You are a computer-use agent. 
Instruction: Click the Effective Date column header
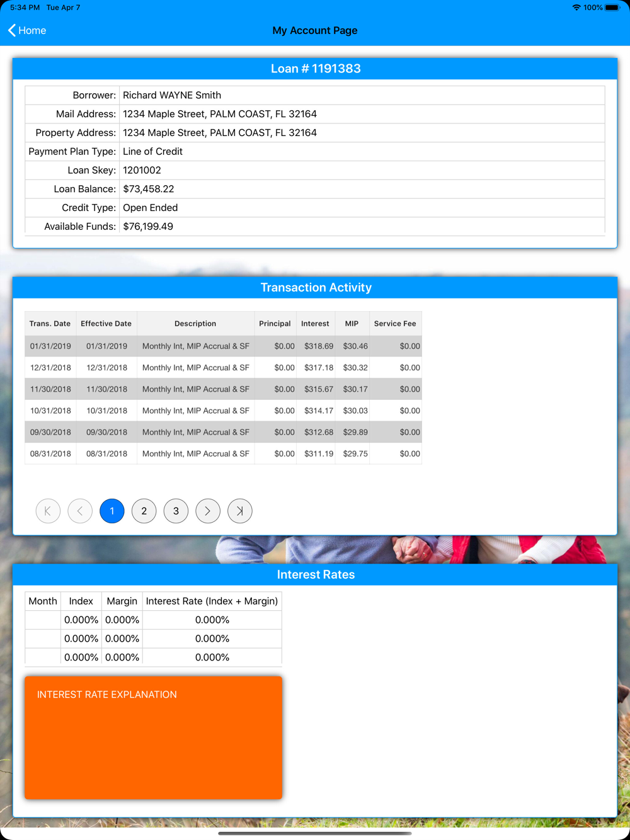point(106,324)
